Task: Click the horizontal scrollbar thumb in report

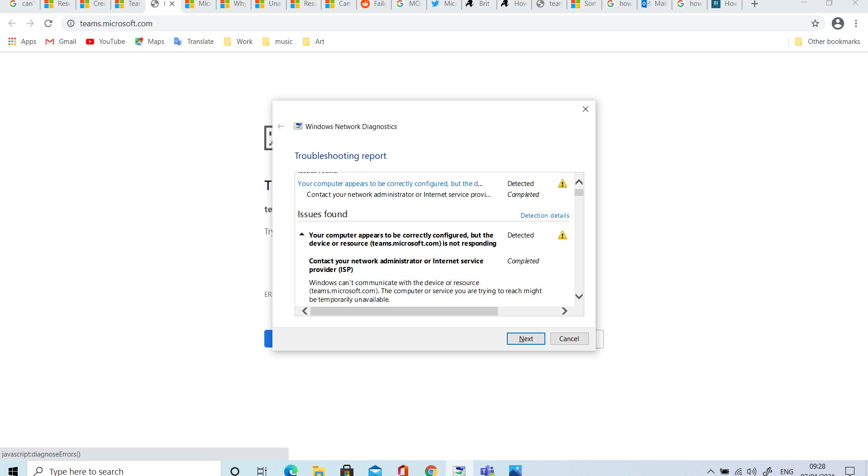Action: coord(404,311)
